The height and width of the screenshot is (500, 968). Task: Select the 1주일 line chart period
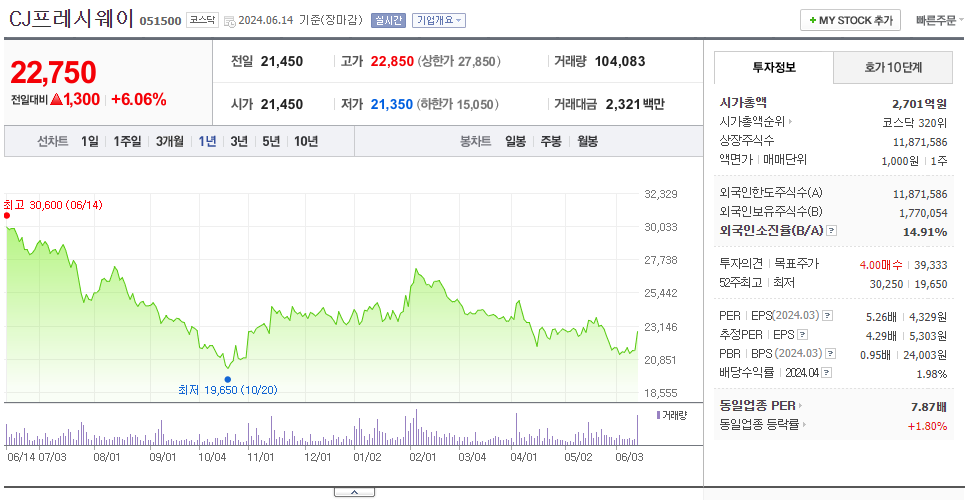coord(127,141)
